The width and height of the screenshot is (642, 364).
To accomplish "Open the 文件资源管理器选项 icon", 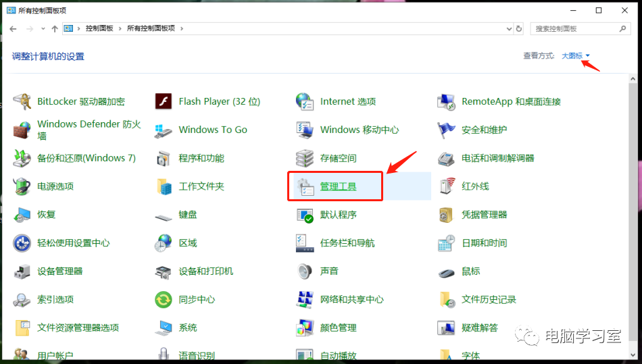I will [22, 328].
